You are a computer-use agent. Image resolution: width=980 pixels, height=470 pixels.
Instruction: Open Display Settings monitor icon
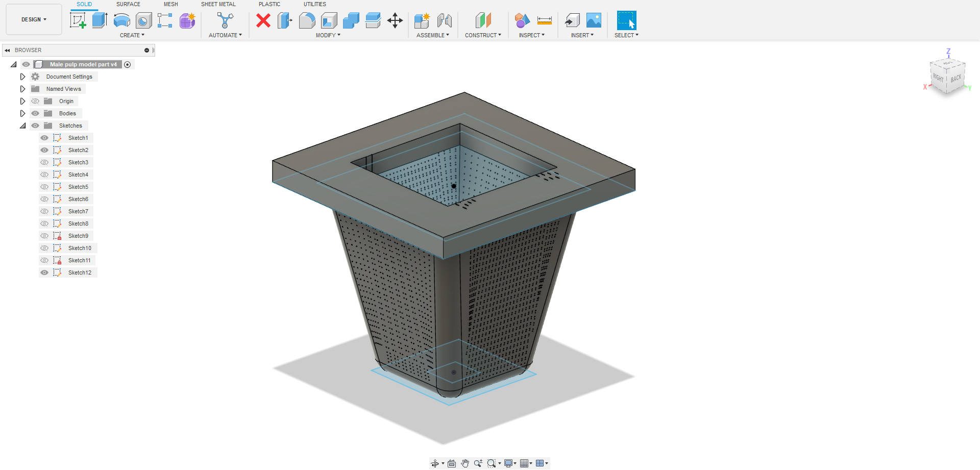point(508,463)
